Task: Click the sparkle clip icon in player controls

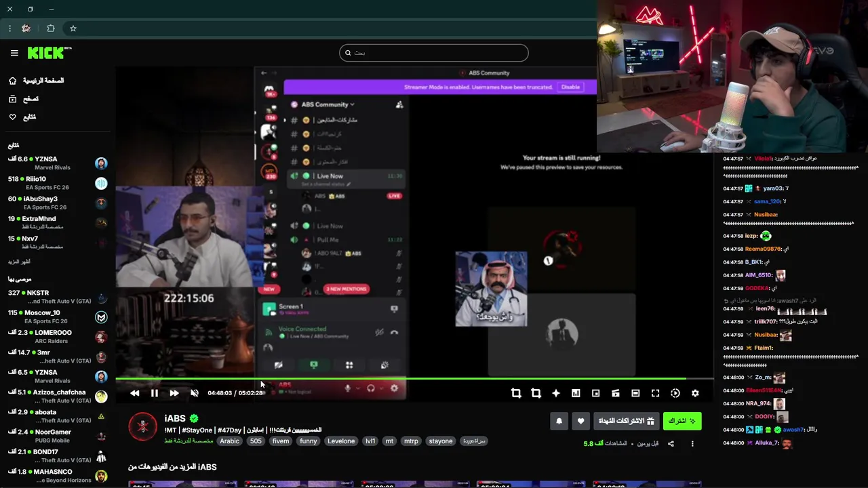Action: coord(556,393)
